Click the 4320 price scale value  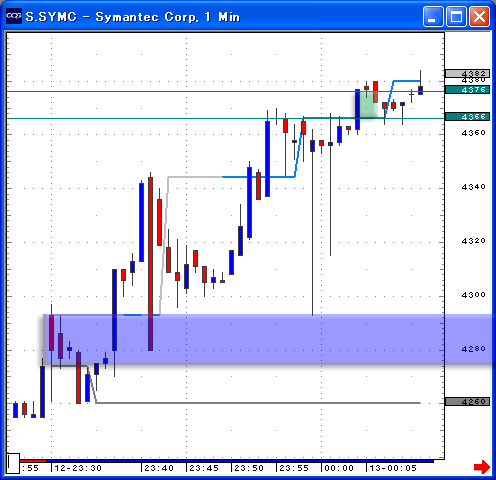point(473,241)
